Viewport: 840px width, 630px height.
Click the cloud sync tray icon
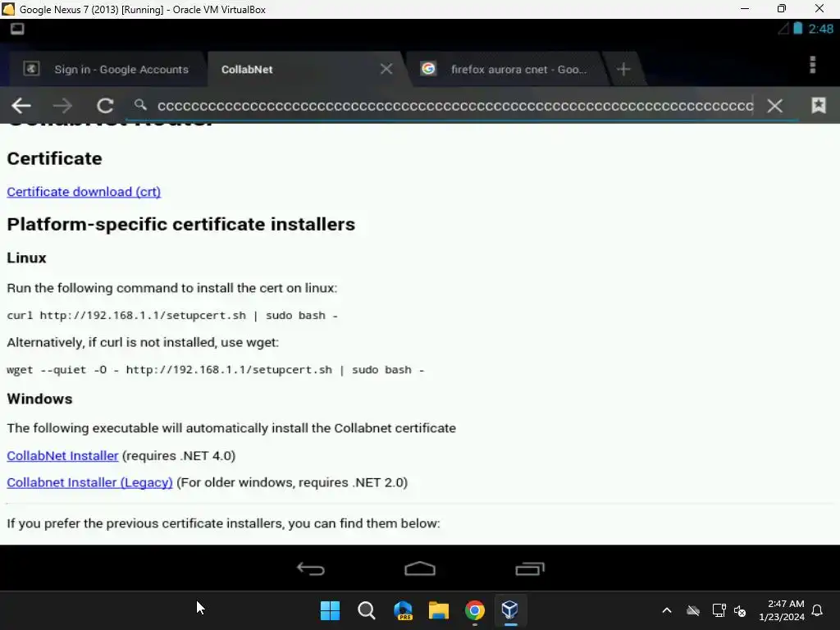pos(693,610)
